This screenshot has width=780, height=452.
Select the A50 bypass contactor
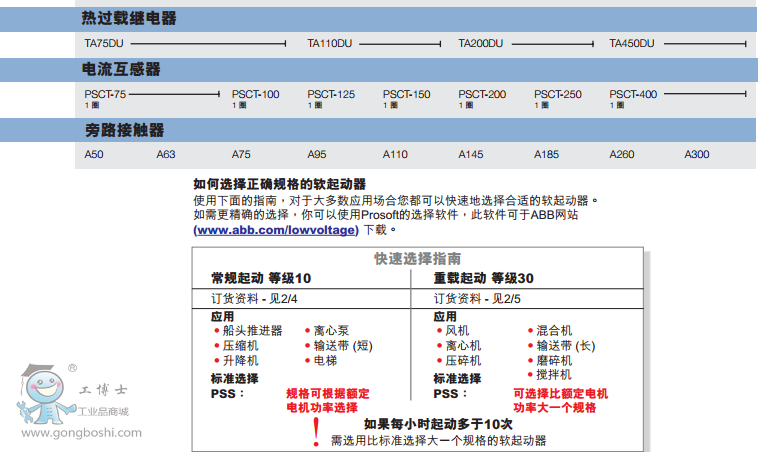(x=94, y=155)
